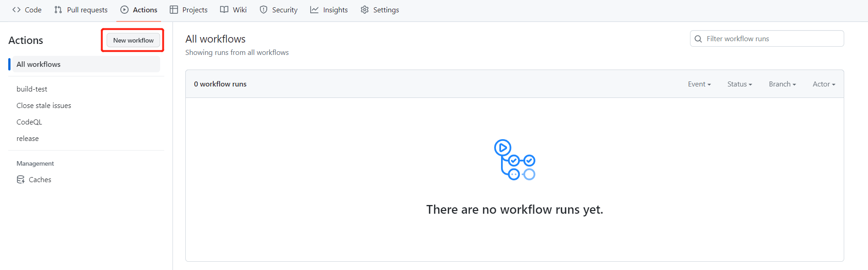Focus the Filter workflow runs field

[767, 38]
